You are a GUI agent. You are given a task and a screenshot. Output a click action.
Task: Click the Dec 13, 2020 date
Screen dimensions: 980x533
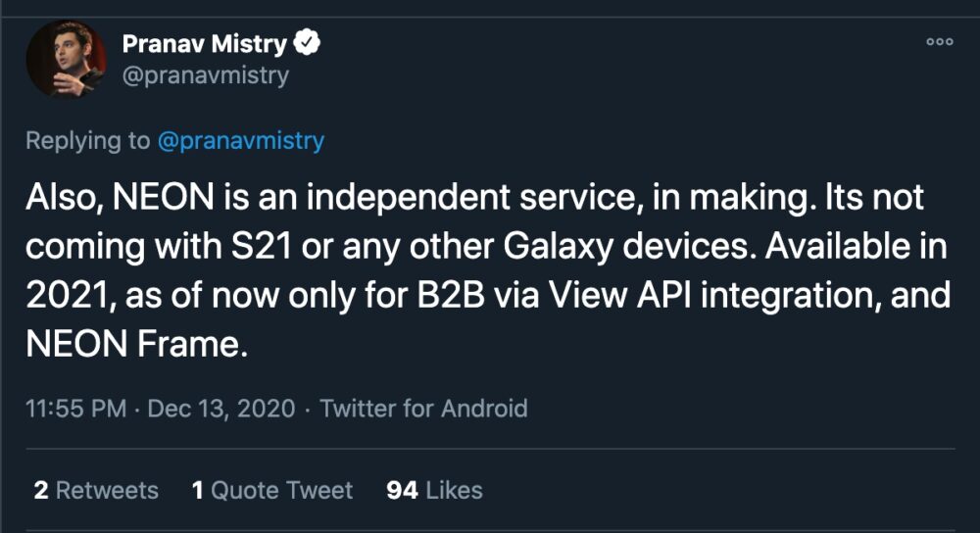pos(220,408)
